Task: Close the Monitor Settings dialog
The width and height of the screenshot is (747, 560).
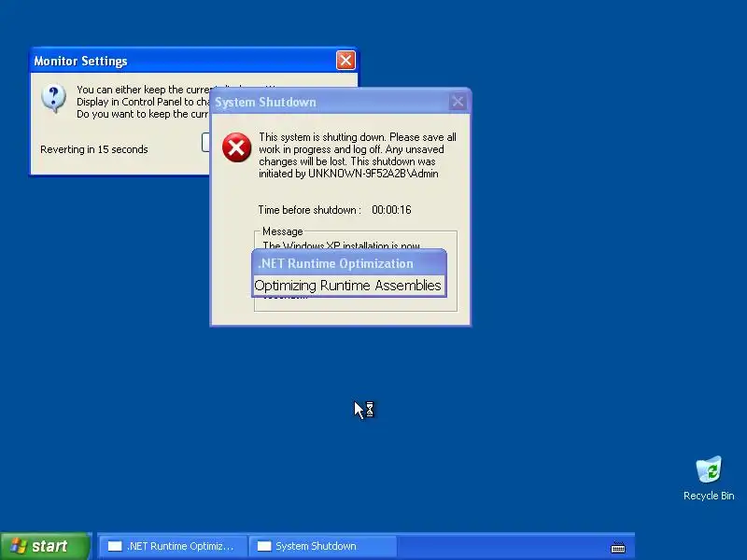Action: (x=345, y=61)
